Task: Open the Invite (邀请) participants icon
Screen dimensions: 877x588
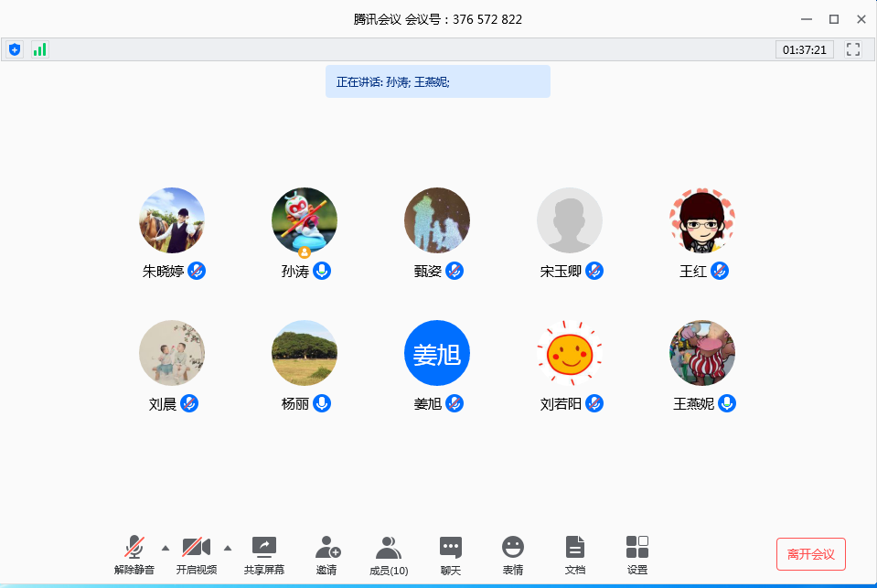Action: 327,555
